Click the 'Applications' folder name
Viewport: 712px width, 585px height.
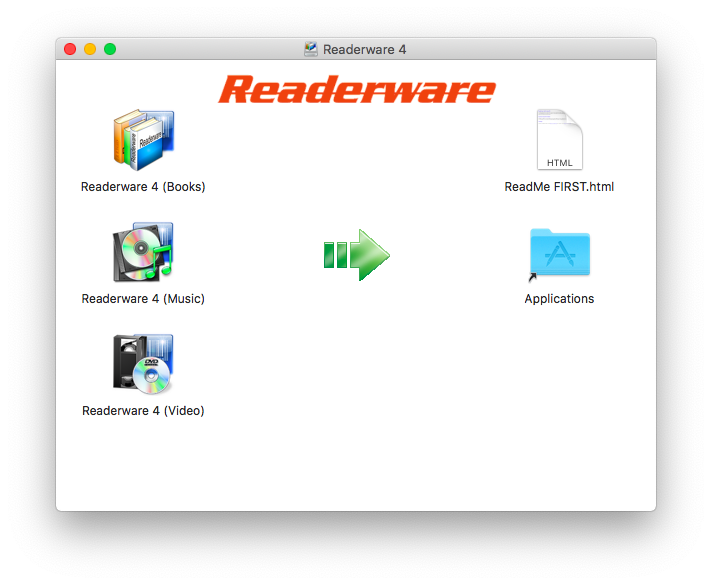click(559, 299)
